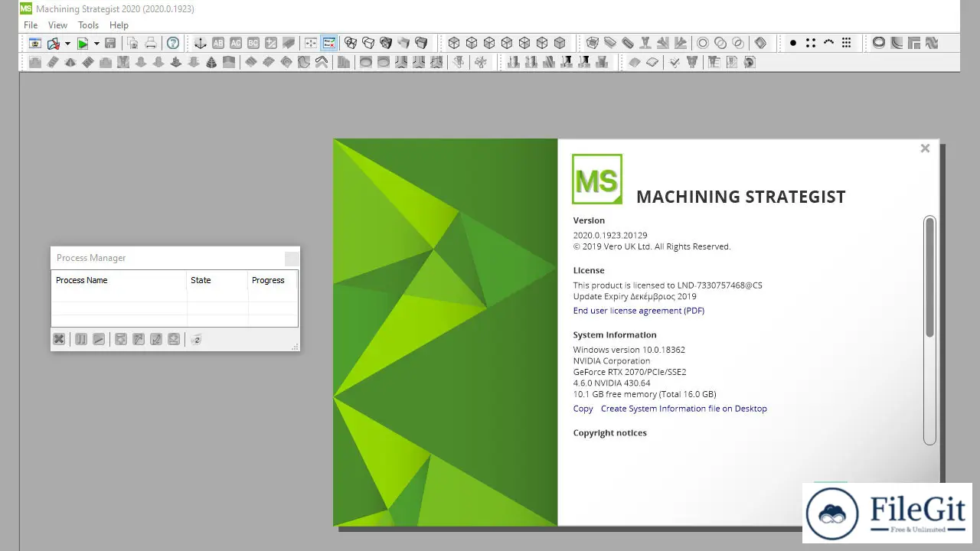Click the Progress column header

tap(273, 280)
